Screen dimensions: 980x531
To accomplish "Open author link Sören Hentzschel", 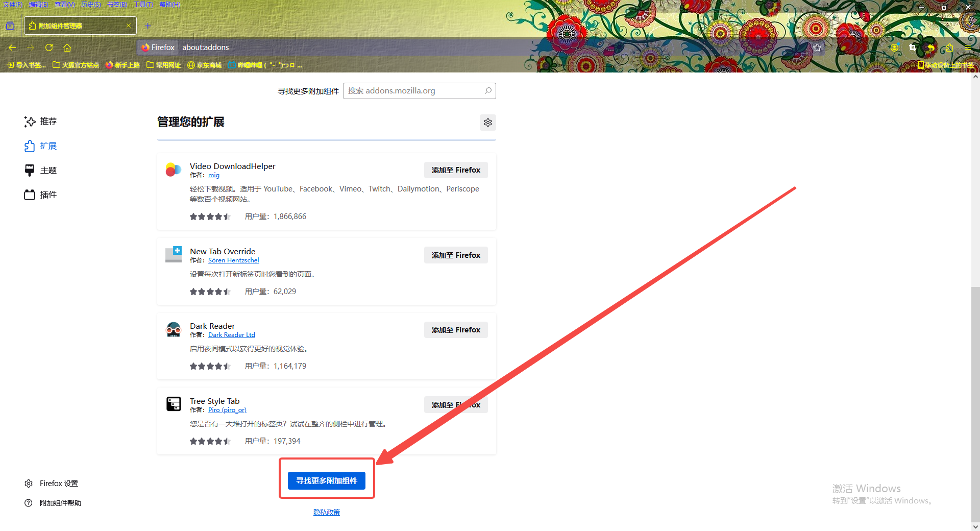I will pyautogui.click(x=233, y=260).
